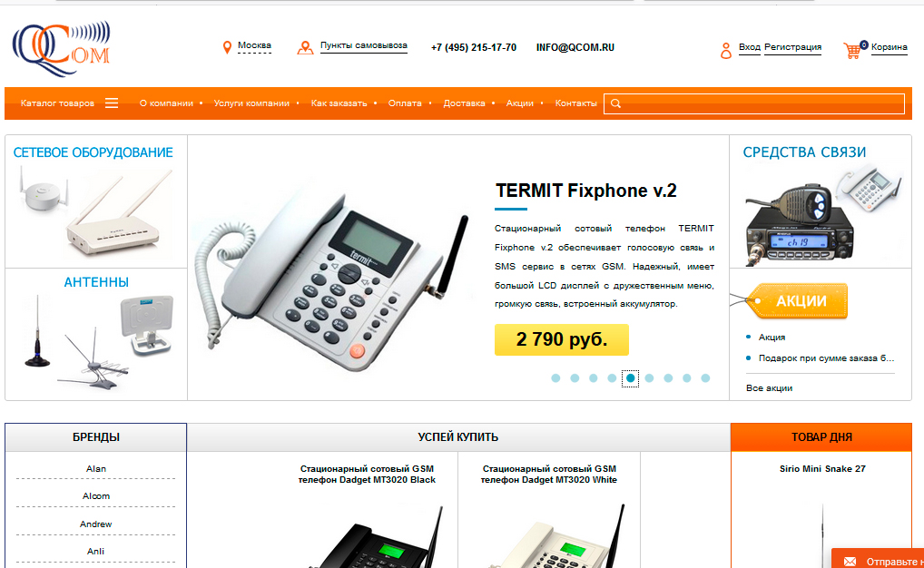Open Услуги компании menu item
This screenshot has height=568, width=924.
(251, 103)
